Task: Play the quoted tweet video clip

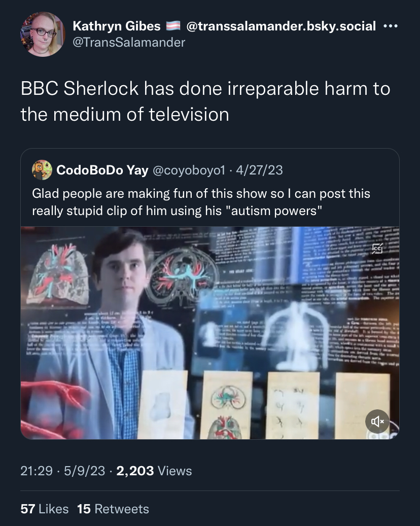Action: [x=210, y=333]
